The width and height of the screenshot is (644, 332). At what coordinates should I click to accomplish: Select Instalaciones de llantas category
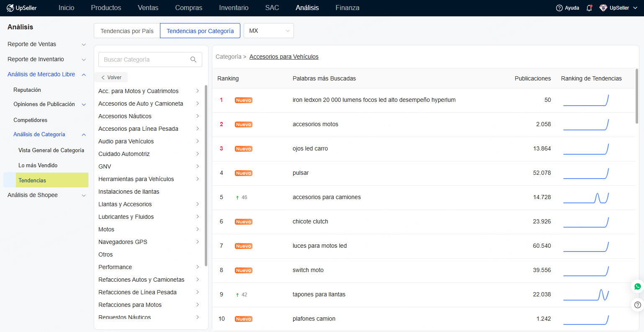(129, 192)
